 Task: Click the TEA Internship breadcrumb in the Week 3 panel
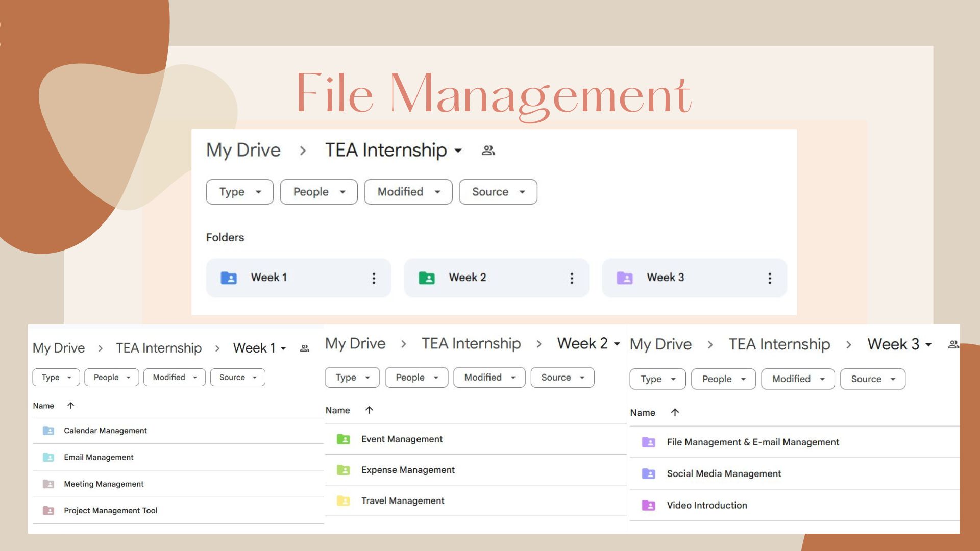coord(779,344)
